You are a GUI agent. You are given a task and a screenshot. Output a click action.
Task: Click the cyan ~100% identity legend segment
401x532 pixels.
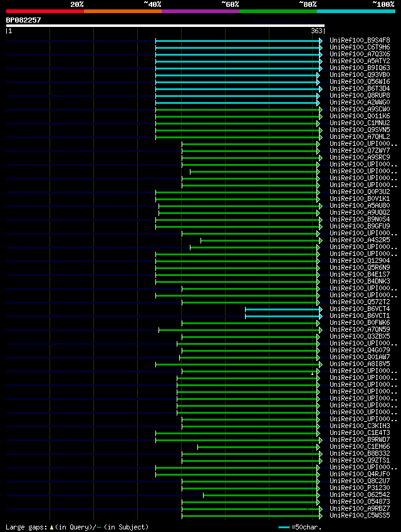coord(356,11)
